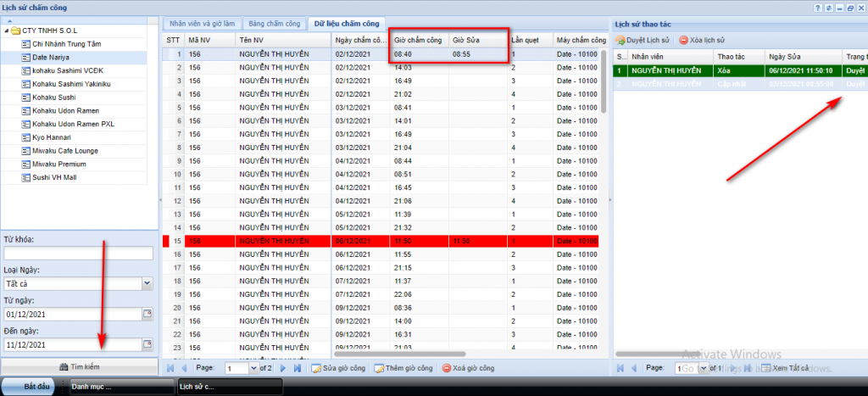Open the Loại Ngày dropdown
Viewport: 868px width, 396px height.
click(147, 283)
